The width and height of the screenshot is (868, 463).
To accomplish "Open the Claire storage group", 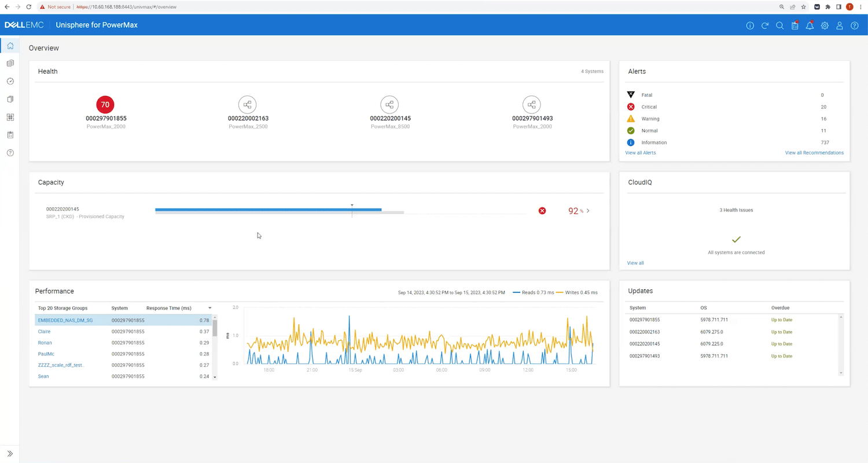I will [44, 332].
